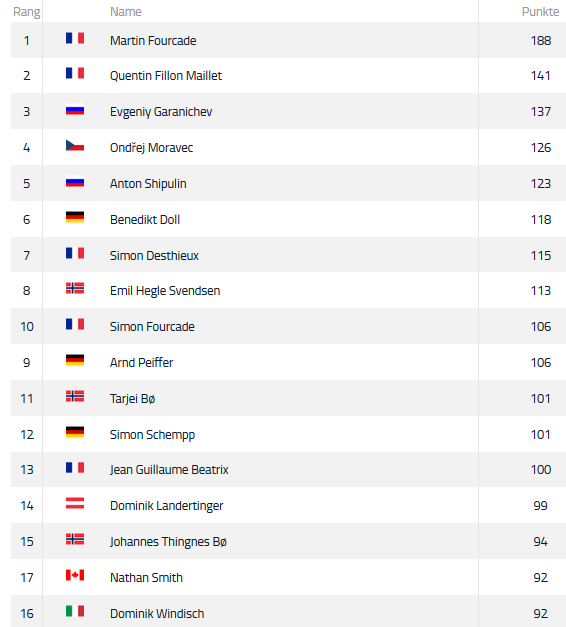The image size is (566, 627).
Task: Click the German flag next to Simon Schempp
Action: (x=75, y=432)
